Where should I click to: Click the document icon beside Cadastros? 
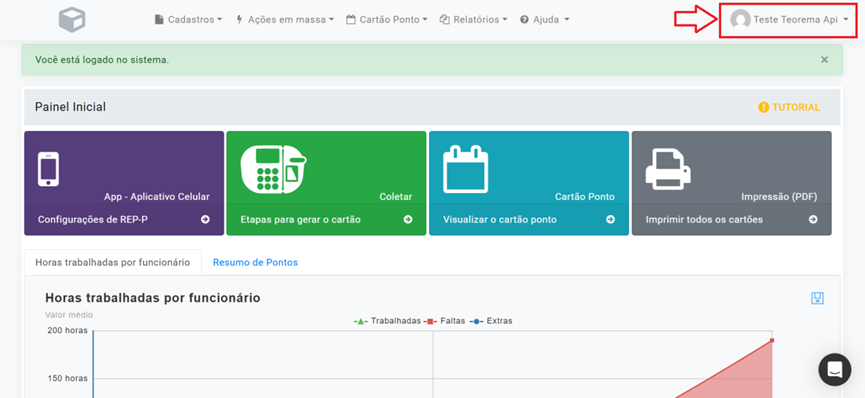[x=159, y=19]
